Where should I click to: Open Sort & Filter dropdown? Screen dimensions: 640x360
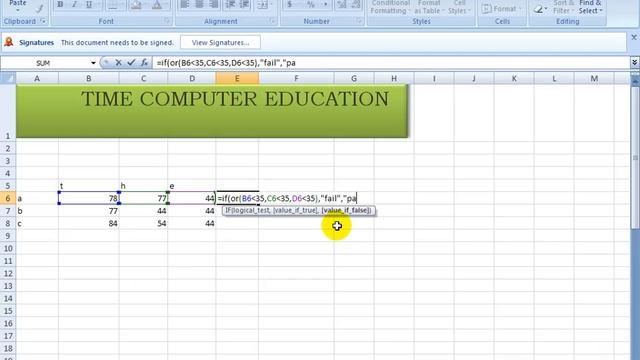(x=563, y=7)
